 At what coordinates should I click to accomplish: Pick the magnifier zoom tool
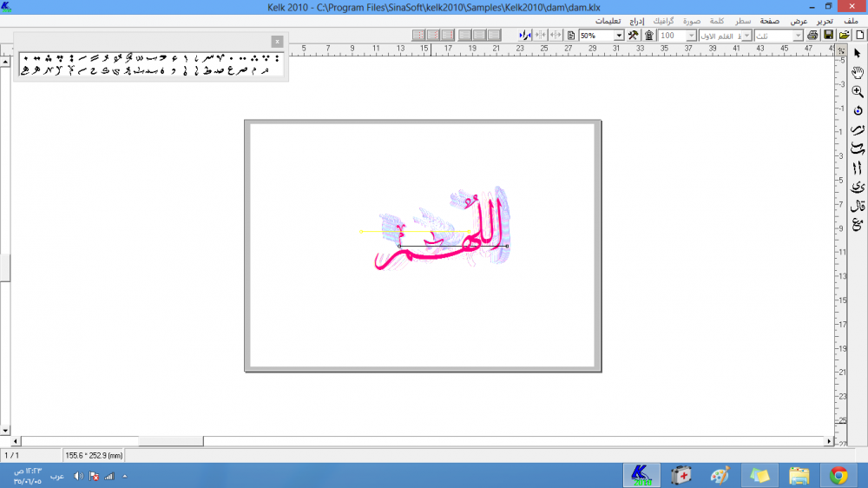(858, 91)
